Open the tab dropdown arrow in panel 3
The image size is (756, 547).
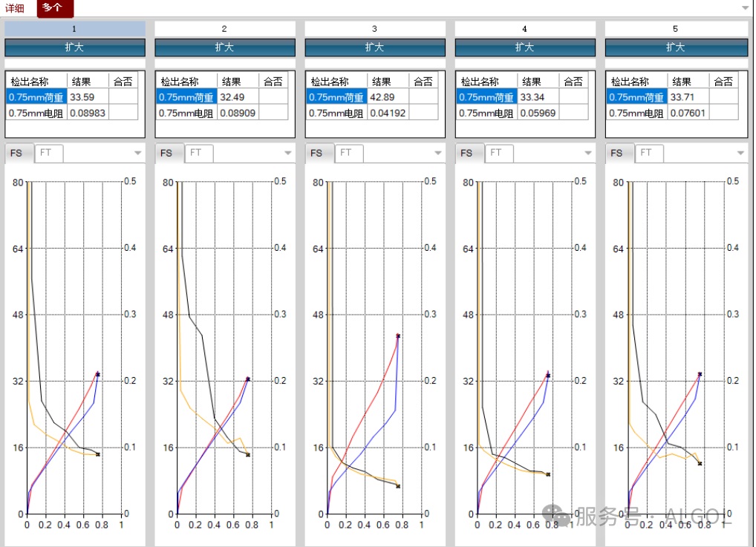pos(438,153)
